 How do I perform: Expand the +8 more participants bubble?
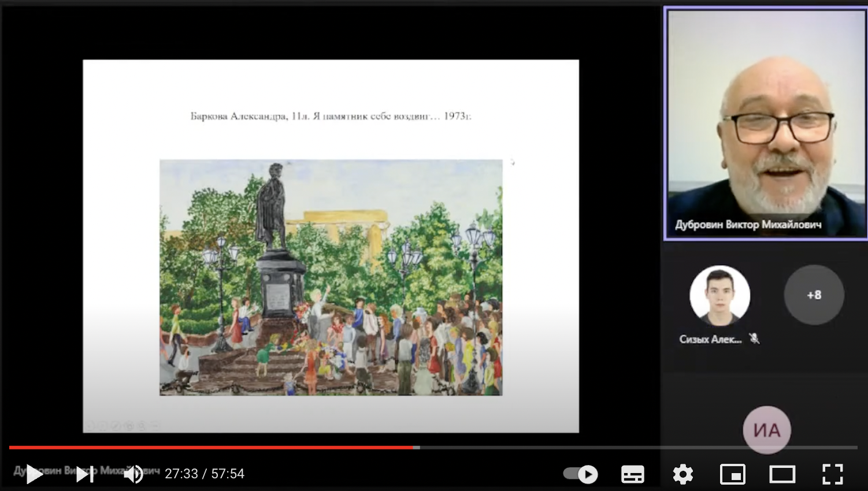pos(814,295)
